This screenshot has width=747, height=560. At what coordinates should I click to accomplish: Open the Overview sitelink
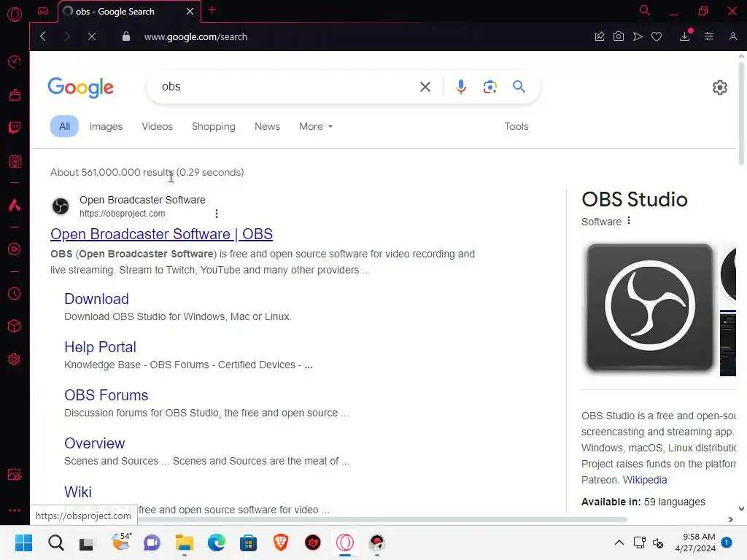[94, 443]
